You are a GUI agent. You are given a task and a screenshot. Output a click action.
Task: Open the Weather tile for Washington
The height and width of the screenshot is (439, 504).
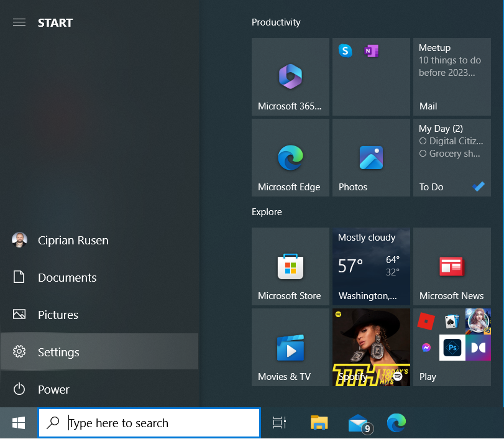coord(371,266)
